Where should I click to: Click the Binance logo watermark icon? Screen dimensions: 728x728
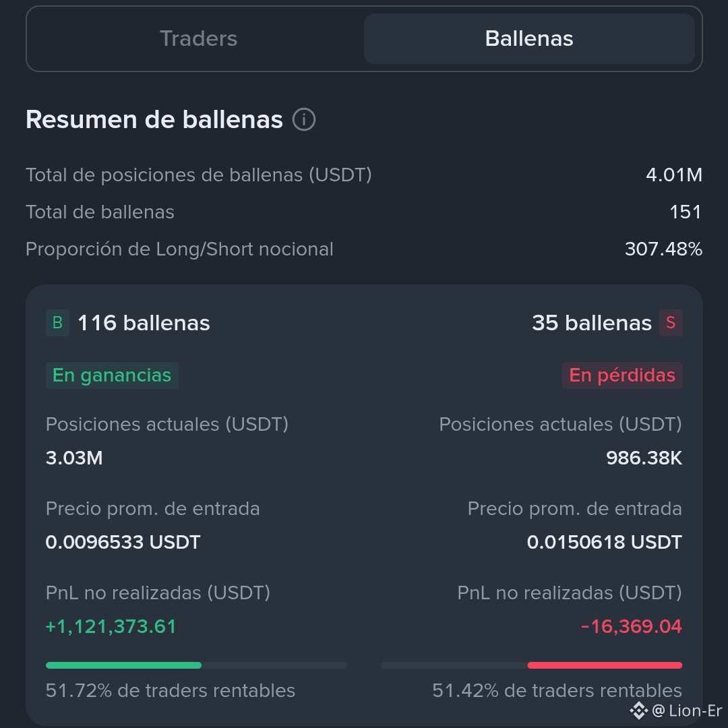coord(639,710)
